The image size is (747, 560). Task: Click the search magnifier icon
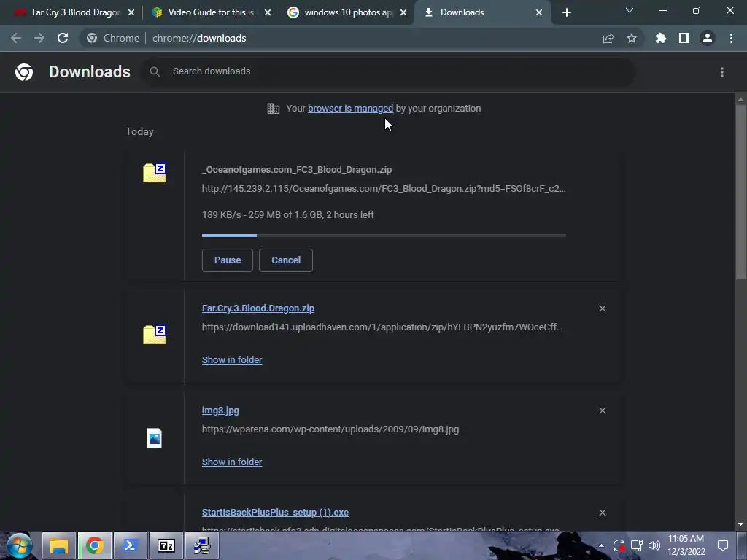click(155, 71)
